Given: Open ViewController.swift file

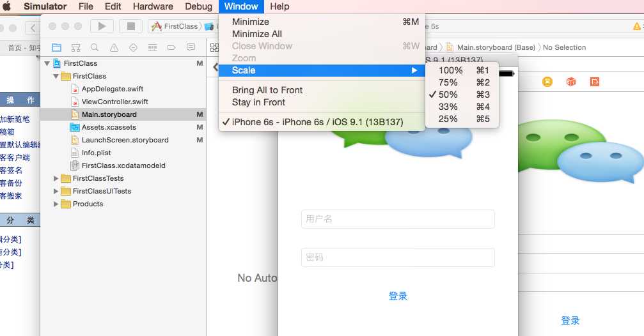Looking at the screenshot, I should pos(114,102).
